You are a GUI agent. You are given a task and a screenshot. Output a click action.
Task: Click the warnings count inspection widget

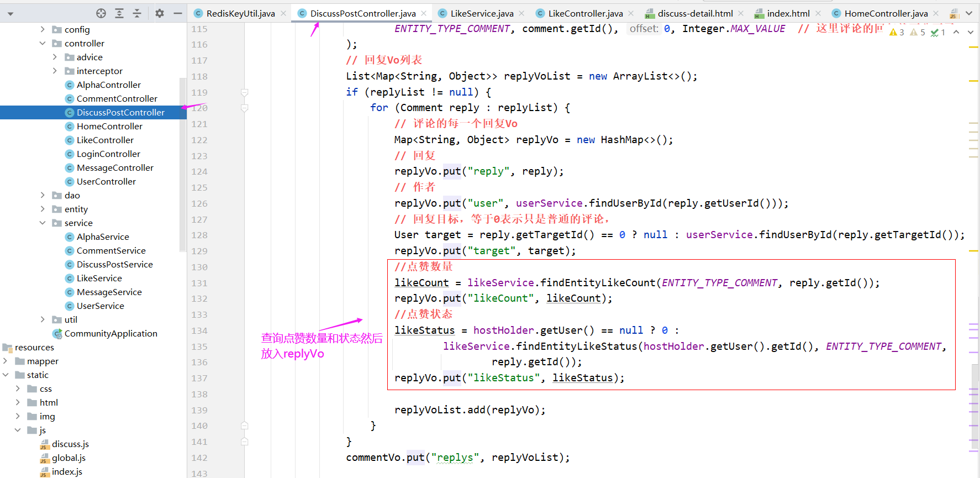click(918, 32)
